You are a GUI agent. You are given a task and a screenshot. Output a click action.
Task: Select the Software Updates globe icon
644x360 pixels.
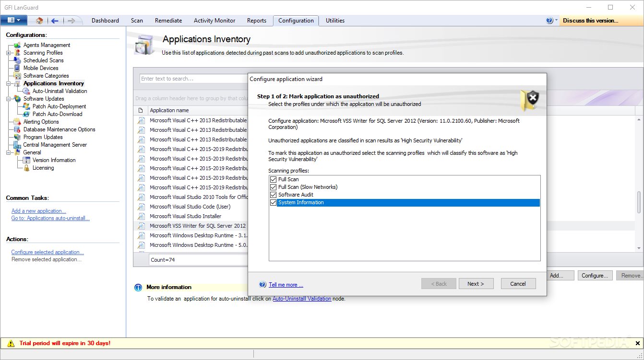pos(17,99)
